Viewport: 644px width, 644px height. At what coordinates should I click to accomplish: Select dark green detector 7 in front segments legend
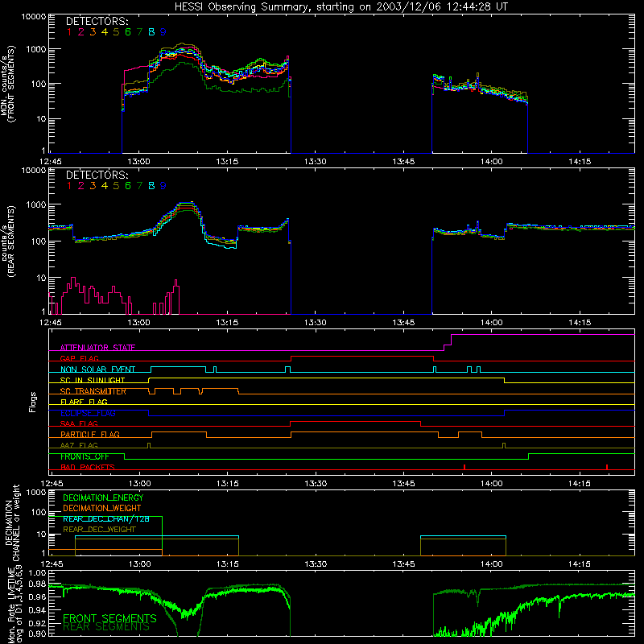click(139, 31)
